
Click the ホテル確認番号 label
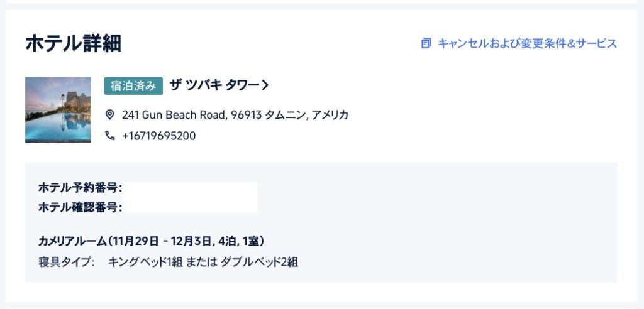click(80, 207)
